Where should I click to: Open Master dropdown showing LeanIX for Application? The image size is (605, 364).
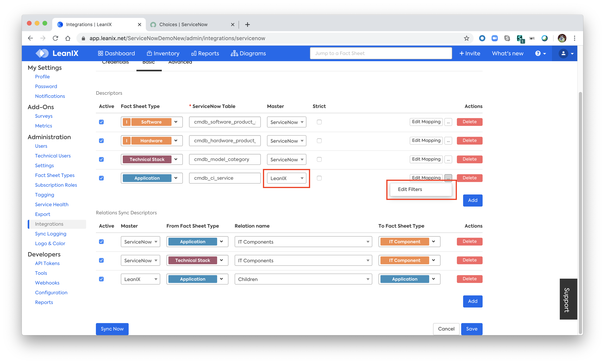pos(286,178)
